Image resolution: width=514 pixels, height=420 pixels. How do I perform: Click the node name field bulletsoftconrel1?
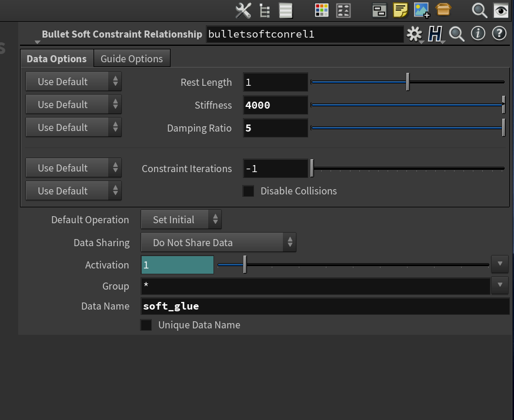[x=305, y=34]
